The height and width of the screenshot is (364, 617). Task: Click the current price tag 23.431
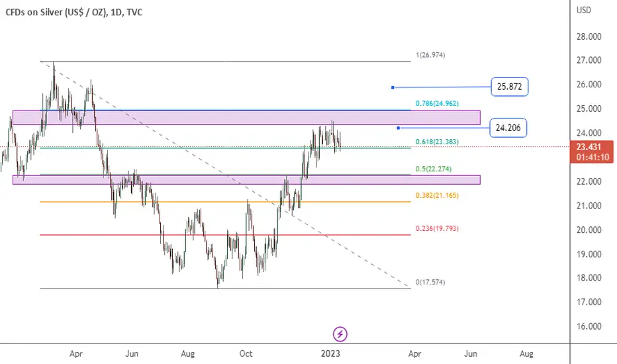[592, 152]
